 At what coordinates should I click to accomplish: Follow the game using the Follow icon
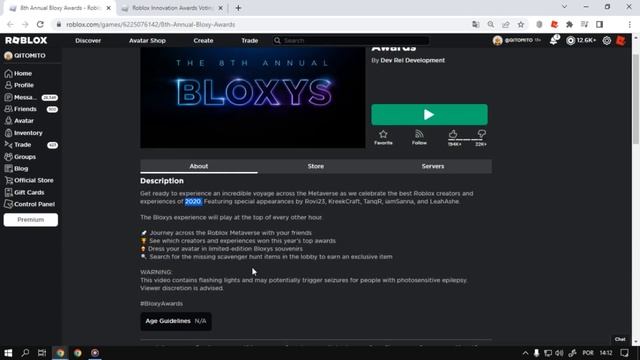(419, 137)
